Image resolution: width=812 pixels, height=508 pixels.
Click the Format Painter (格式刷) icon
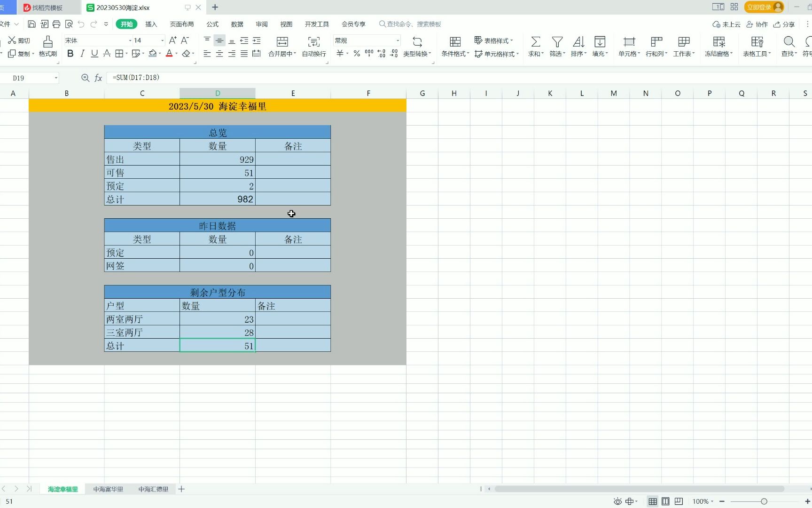(48, 42)
